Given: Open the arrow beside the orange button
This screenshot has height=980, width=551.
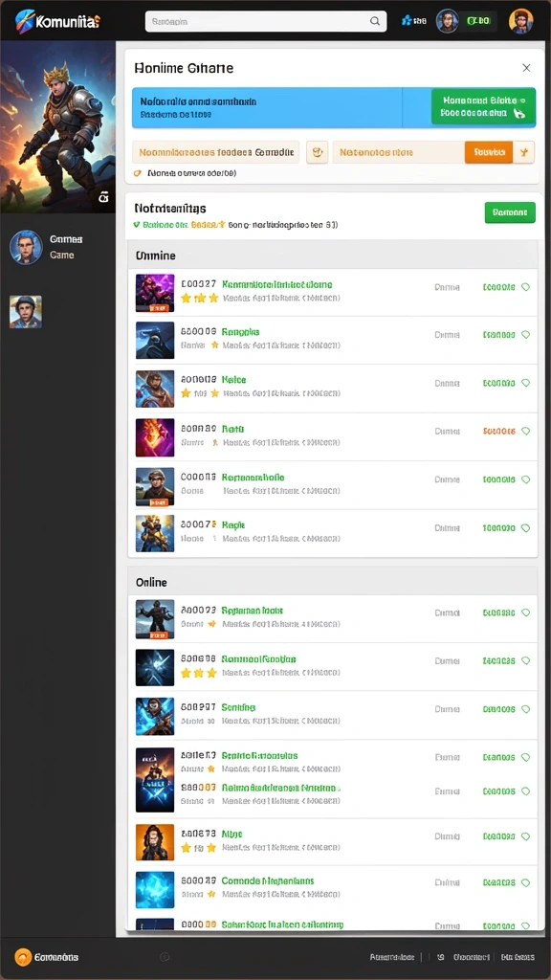Looking at the screenshot, I should (x=523, y=152).
